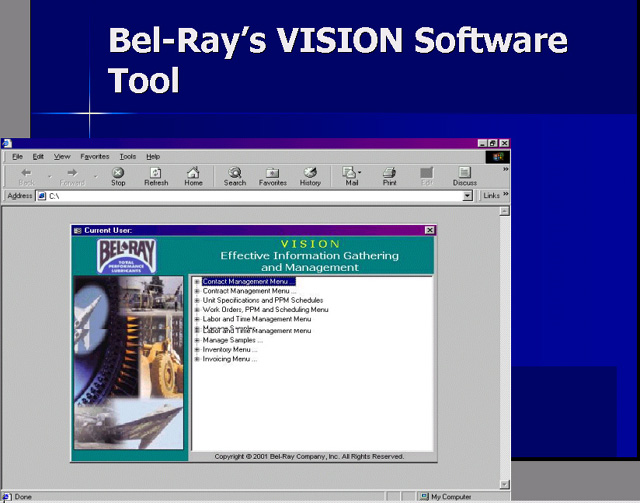Select Unit Specifications and PPM Schedules
This screenshot has width=640, height=503.
point(263,300)
